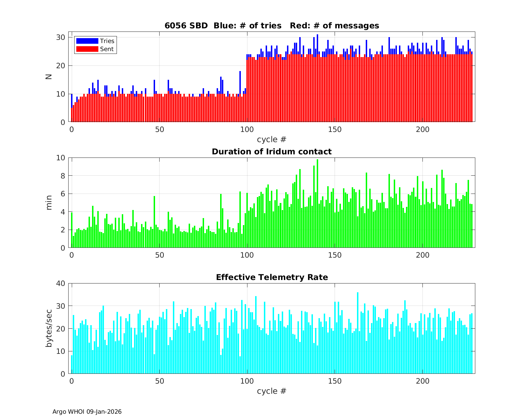Select the 'min' y-axis label
The width and height of the screenshot is (525, 420).
(x=49, y=203)
